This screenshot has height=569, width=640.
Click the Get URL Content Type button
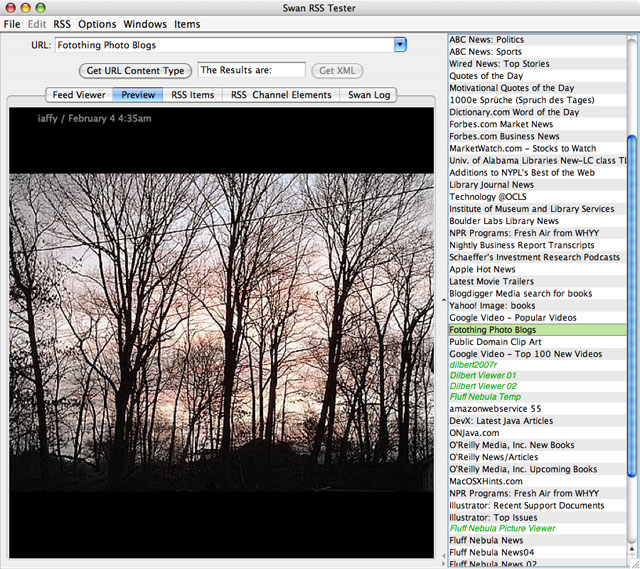[x=135, y=71]
